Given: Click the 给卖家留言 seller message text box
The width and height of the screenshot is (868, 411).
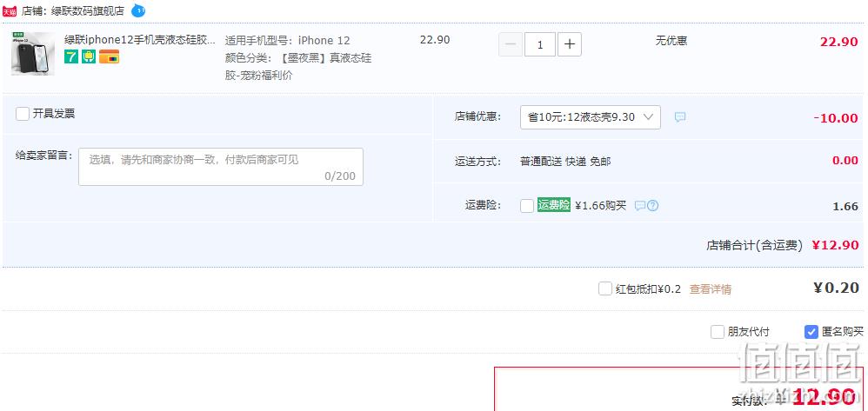Looking at the screenshot, I should coord(221,167).
